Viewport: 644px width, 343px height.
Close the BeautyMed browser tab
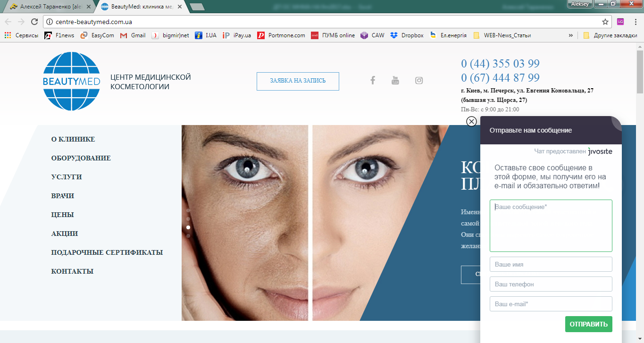click(x=180, y=7)
